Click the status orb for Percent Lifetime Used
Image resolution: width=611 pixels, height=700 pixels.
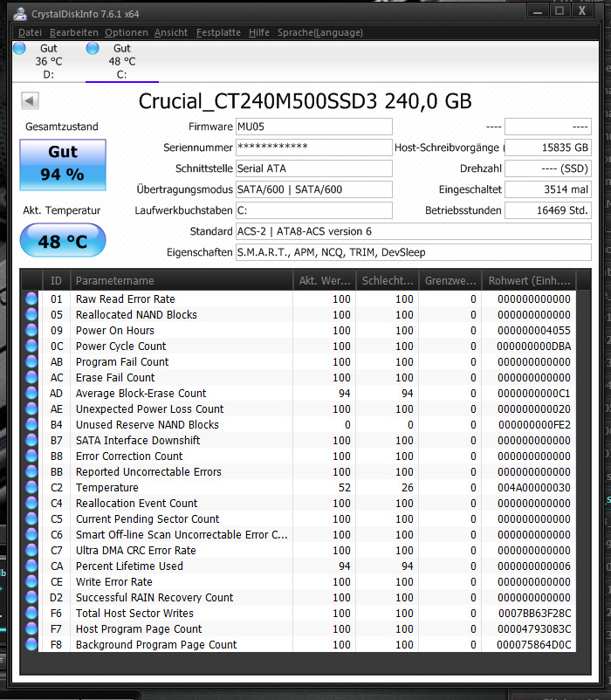click(x=31, y=566)
